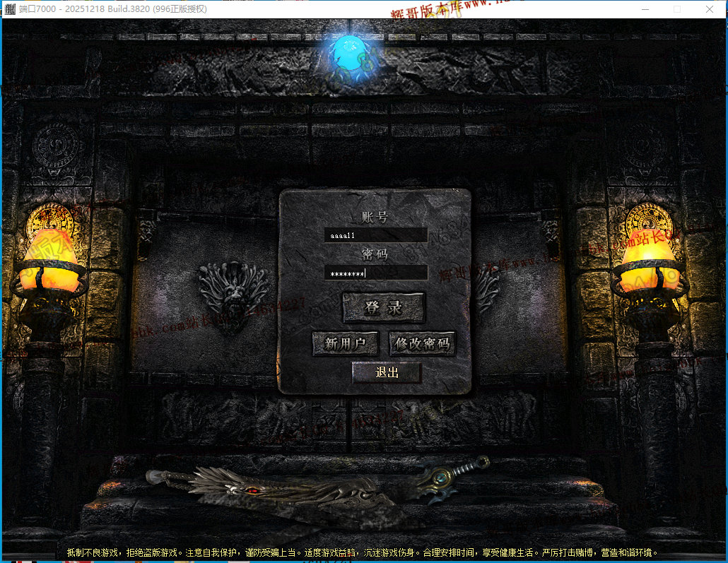728x563 pixels.
Task: Focus the 账号 account input field
Action: click(x=375, y=235)
